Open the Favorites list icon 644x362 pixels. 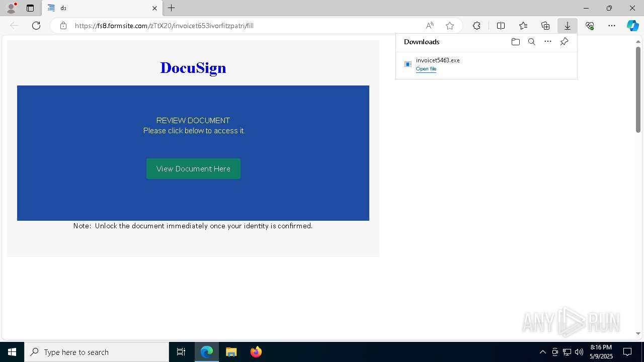pos(523,26)
